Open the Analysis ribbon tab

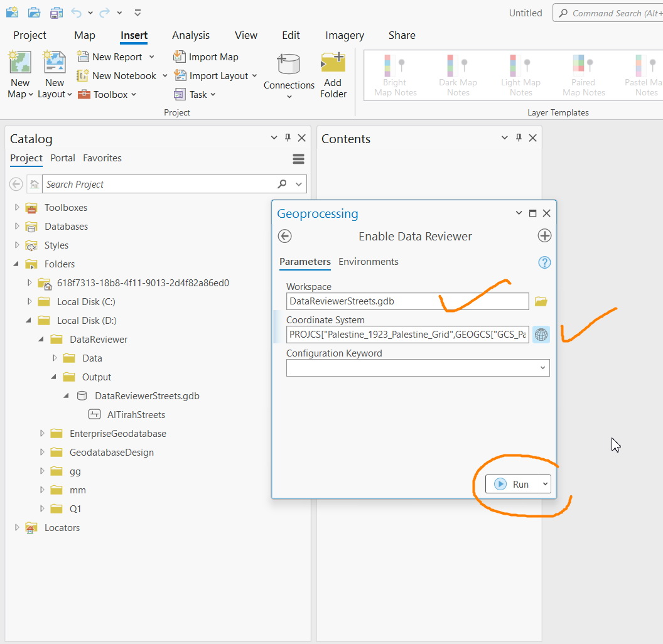[x=190, y=35]
